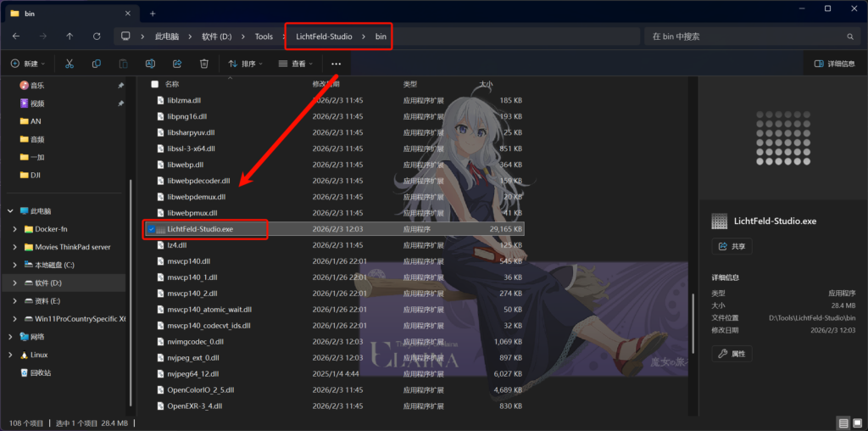Click the cut scissors icon in toolbar

pos(70,64)
